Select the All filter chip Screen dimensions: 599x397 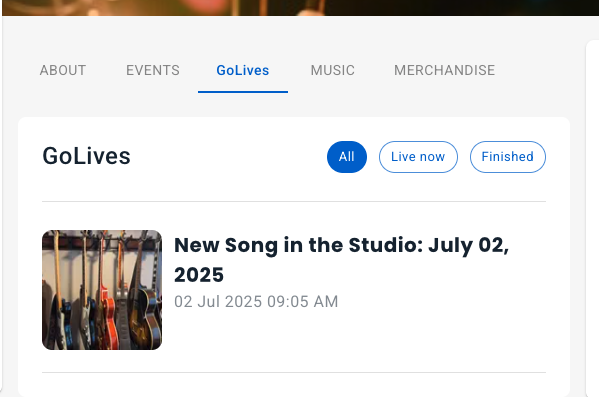[x=347, y=157]
